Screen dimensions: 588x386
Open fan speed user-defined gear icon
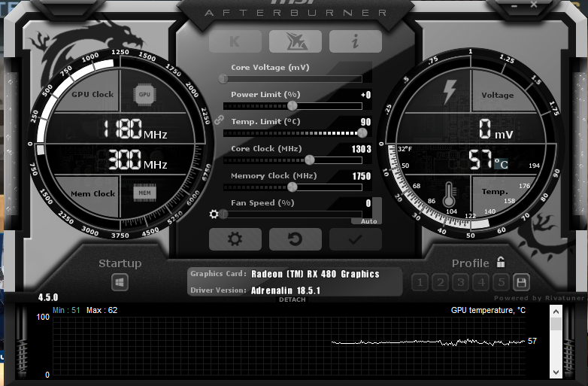[214, 214]
